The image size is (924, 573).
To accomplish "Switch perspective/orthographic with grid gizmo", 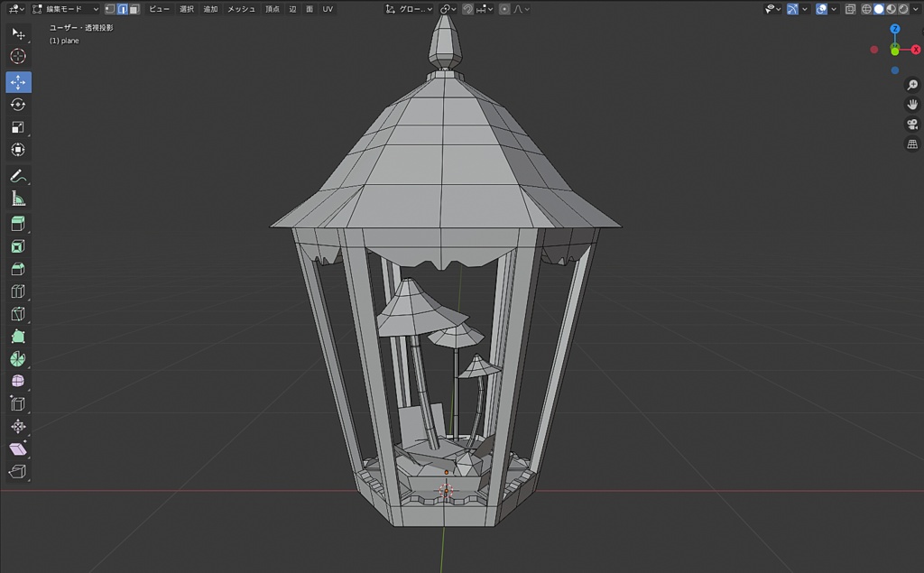I will tap(912, 143).
